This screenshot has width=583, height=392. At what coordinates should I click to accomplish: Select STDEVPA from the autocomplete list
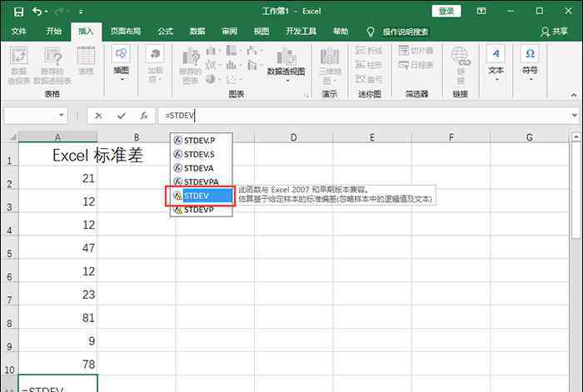coord(202,182)
